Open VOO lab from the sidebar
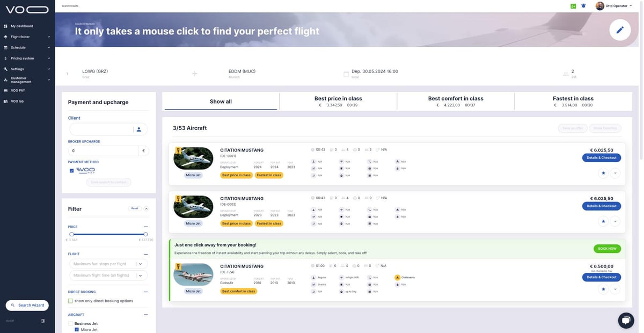Image resolution: width=644 pixels, height=333 pixels. [17, 101]
